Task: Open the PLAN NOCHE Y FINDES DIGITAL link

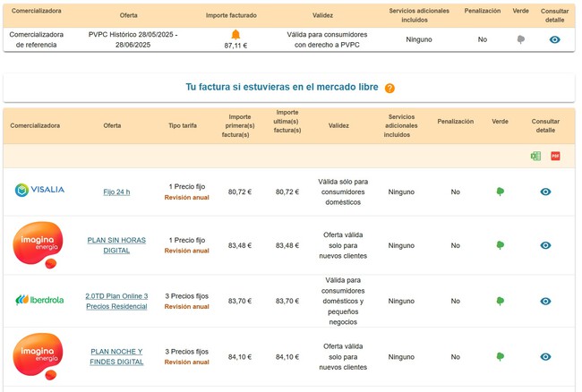Action: 116,357
